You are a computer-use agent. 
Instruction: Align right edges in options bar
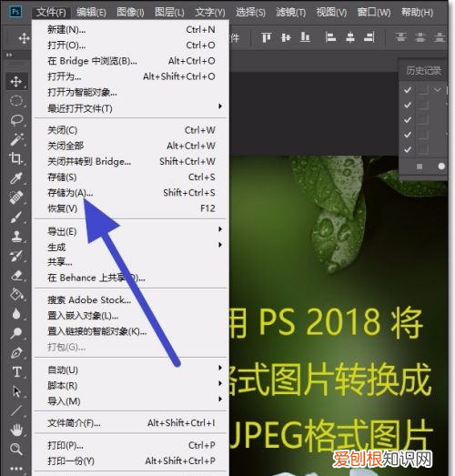coord(369,37)
